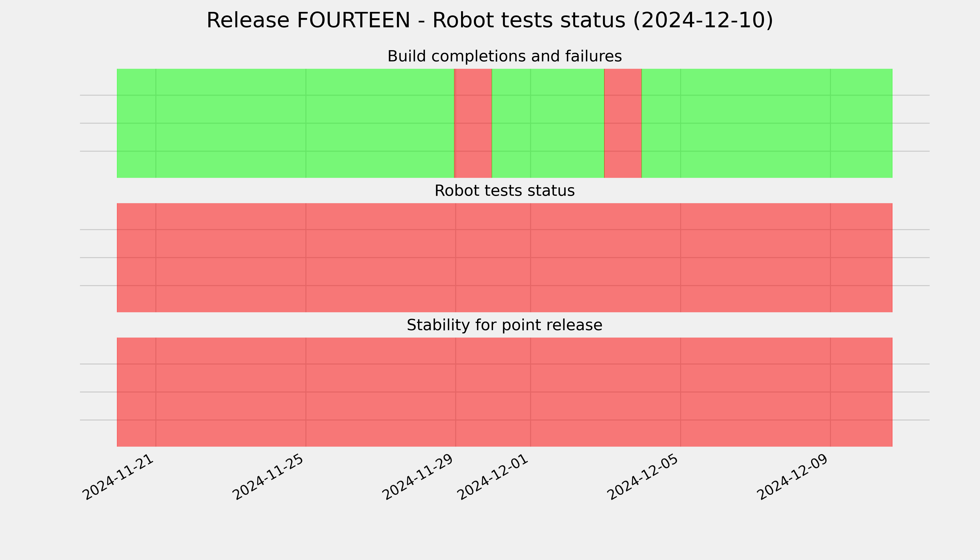Click the red Stability for point release bar
Screen dimensions: 980x560
point(505,392)
